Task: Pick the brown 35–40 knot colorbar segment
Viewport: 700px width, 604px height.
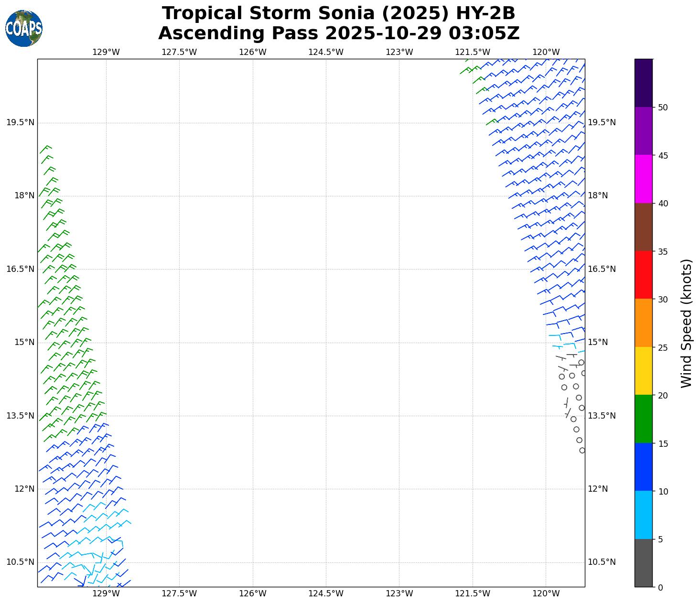Action: click(x=643, y=227)
